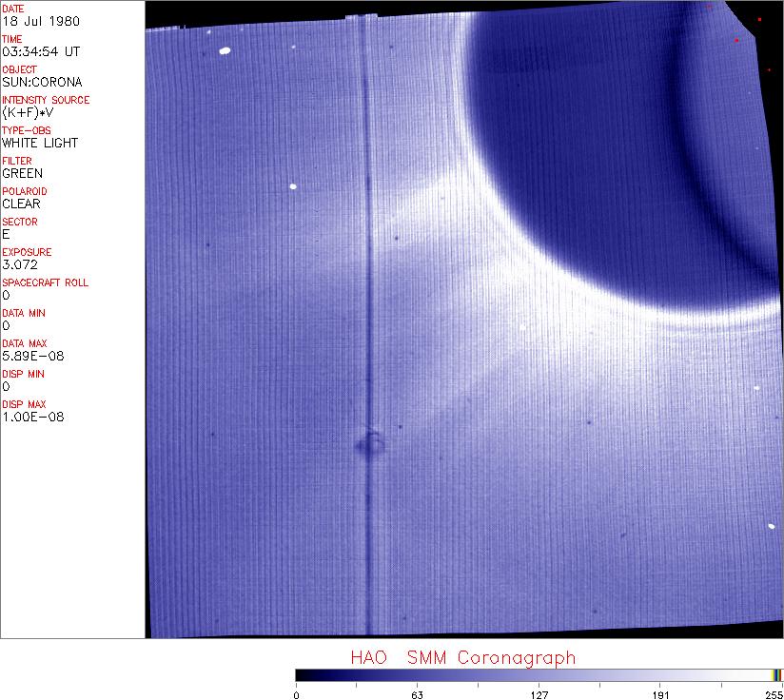This screenshot has height=700, width=784.
Task: Select the exposure value 3.072
Action: (x=19, y=264)
